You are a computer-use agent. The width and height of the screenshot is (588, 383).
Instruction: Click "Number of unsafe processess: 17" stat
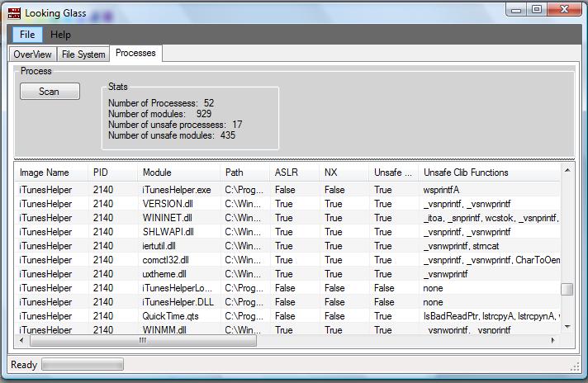coord(175,125)
